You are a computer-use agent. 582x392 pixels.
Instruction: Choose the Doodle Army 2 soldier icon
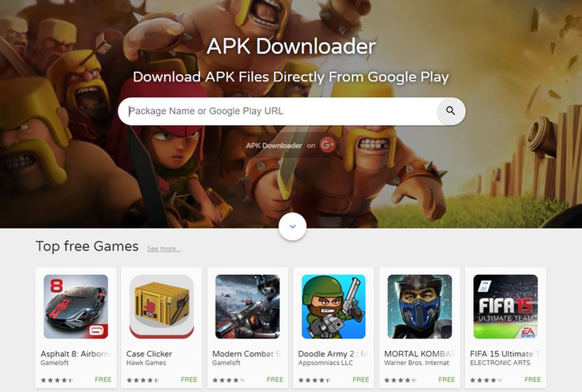pyautogui.click(x=333, y=306)
